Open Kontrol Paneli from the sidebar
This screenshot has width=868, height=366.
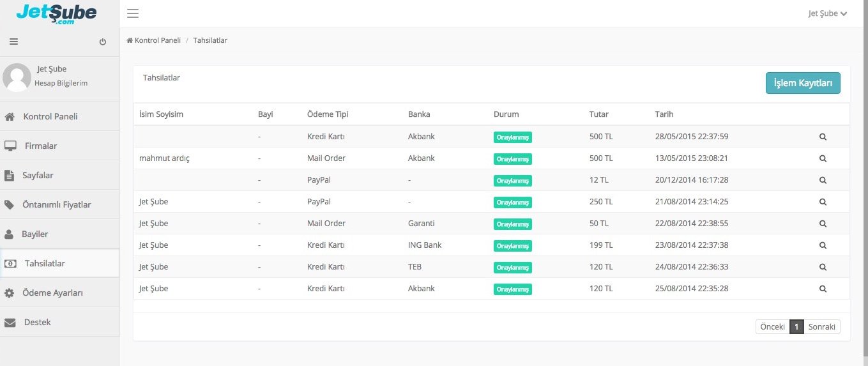coord(50,117)
